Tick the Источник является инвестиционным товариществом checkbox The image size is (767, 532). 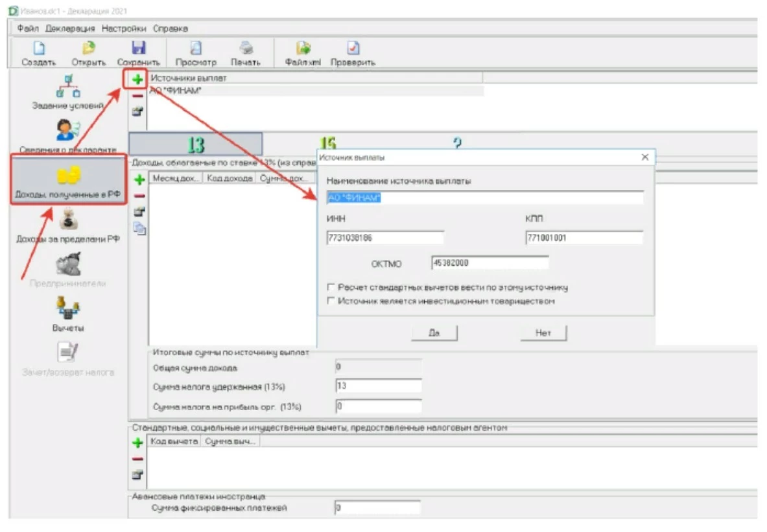click(331, 301)
